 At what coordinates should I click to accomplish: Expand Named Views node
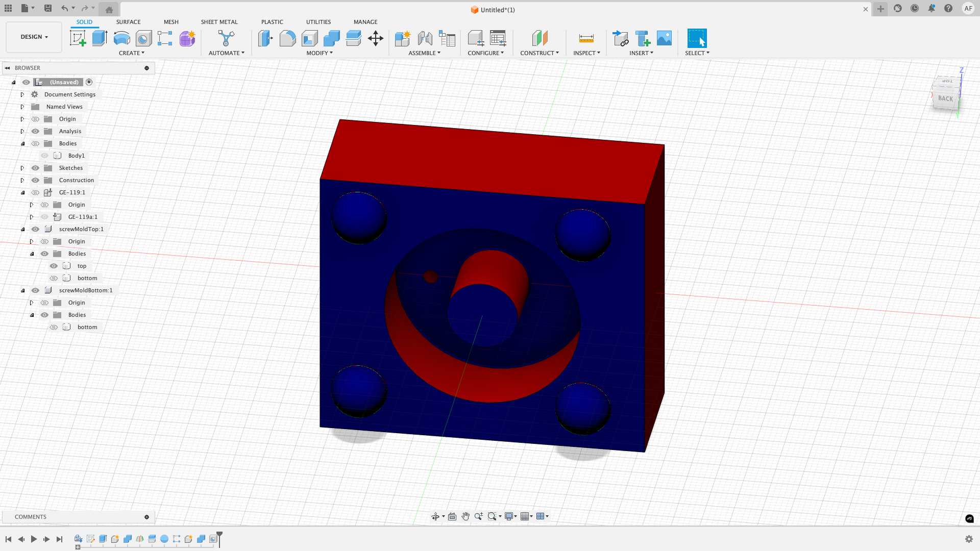point(22,107)
